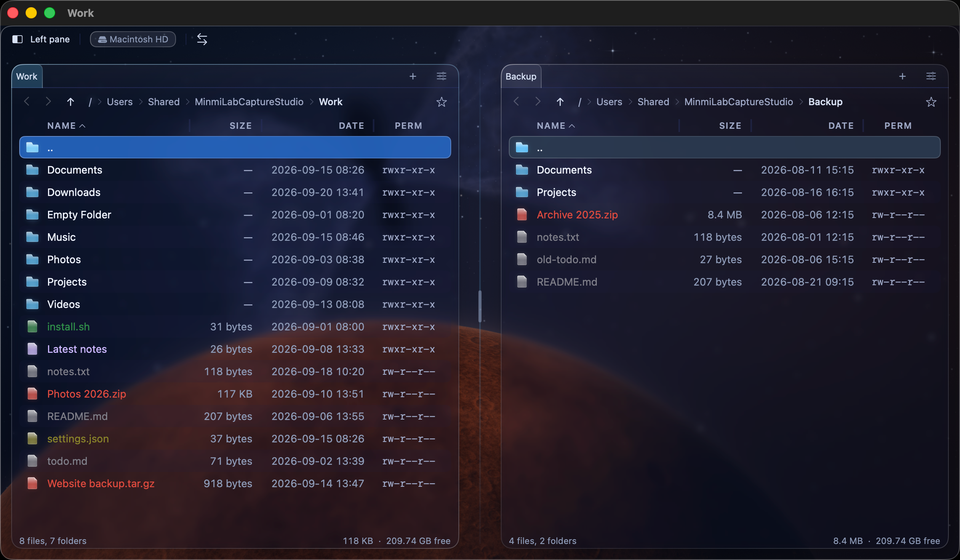The image size is (960, 560).
Task: Sort Work pane by Name column
Action: pyautogui.click(x=66, y=126)
